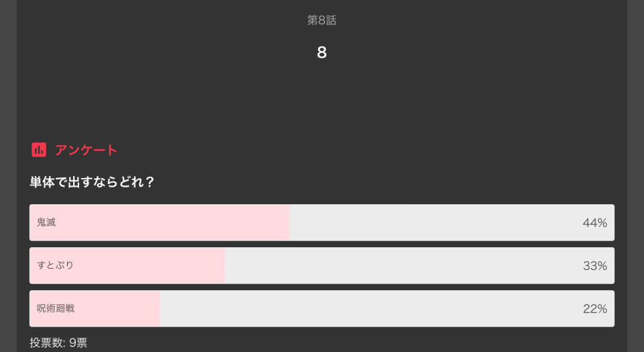This screenshot has height=352, width=644.
Task: Select the アンケート heading label
Action: 87,150
